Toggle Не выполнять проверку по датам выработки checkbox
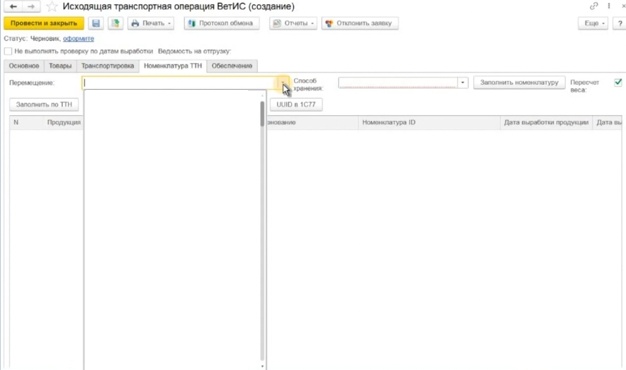 (8, 51)
